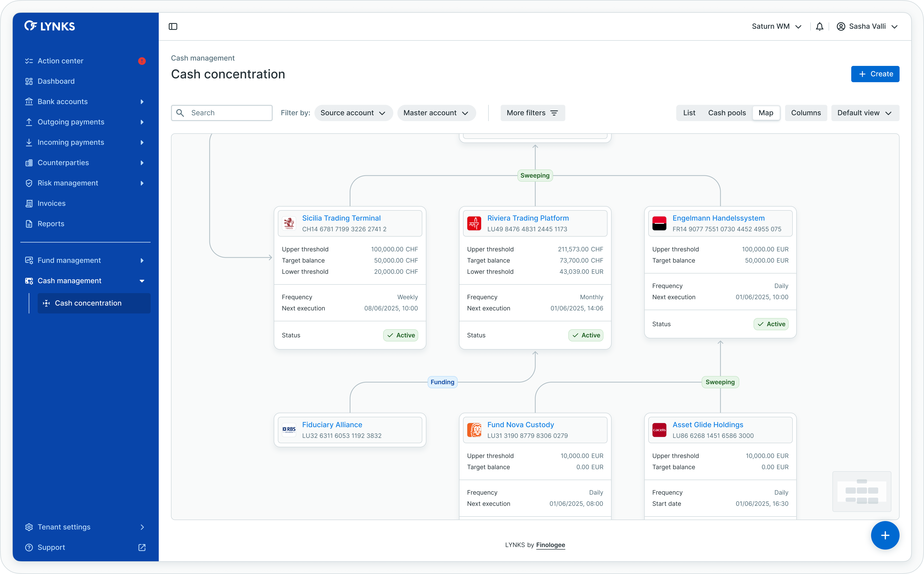
Task: Switch to Cash pools view
Action: 727,113
